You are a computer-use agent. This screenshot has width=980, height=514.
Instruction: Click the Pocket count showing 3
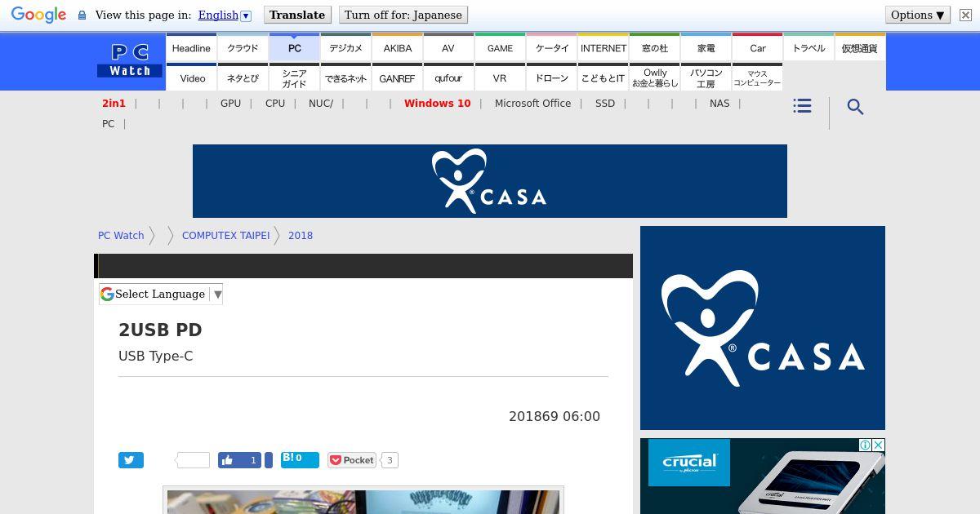tap(390, 460)
